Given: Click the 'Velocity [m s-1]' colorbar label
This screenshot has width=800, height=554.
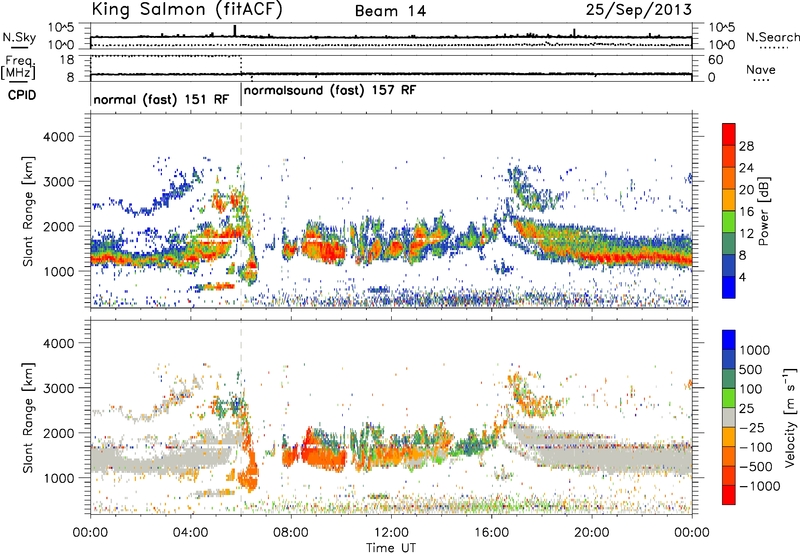Looking at the screenshot, I should (x=790, y=416).
